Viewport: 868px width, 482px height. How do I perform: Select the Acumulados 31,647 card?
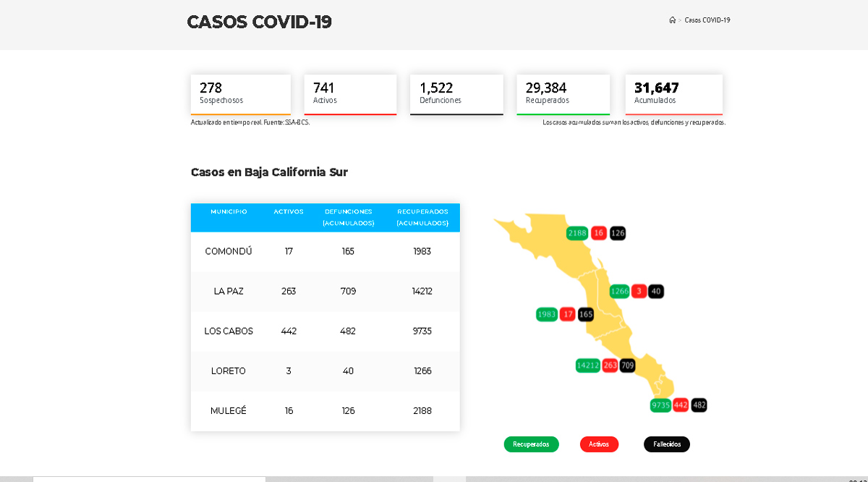(x=674, y=95)
